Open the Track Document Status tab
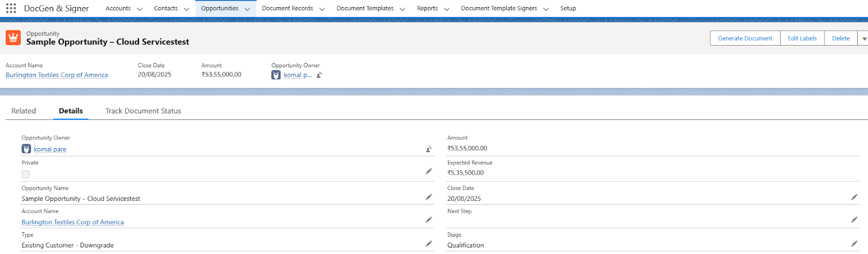Image resolution: width=868 pixels, height=254 pixels. tap(143, 111)
